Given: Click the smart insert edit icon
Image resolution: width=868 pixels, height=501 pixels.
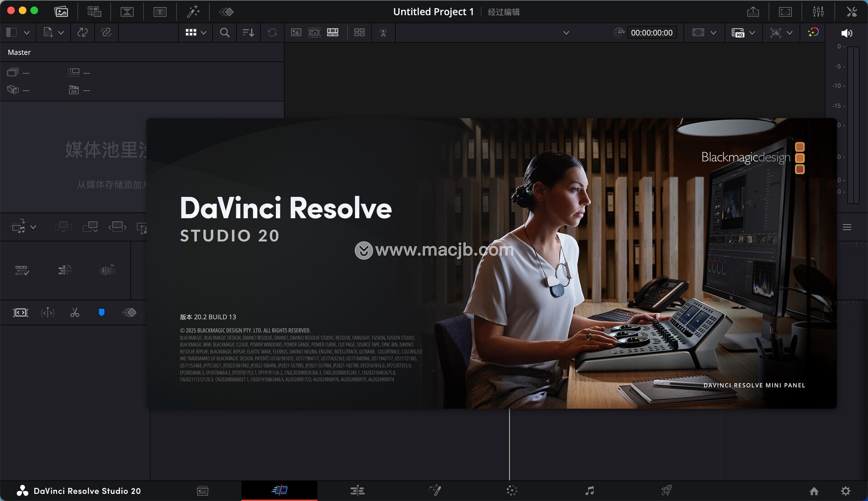Looking at the screenshot, I should (x=63, y=227).
